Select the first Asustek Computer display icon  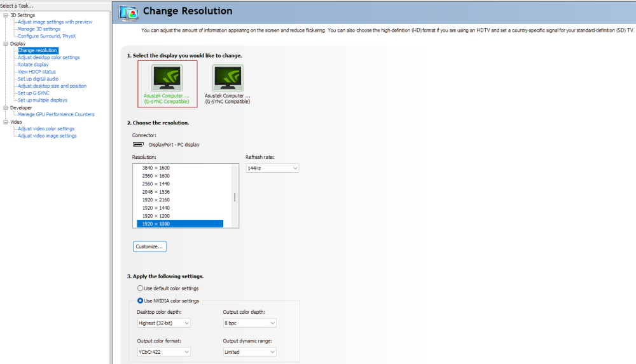point(167,78)
